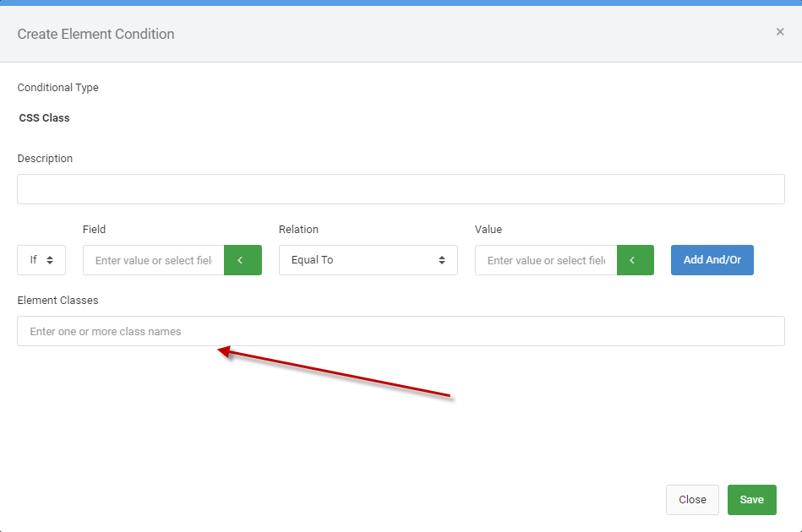The image size is (802, 532).
Task: Open the Equal To relation dropdown
Action: (x=368, y=260)
